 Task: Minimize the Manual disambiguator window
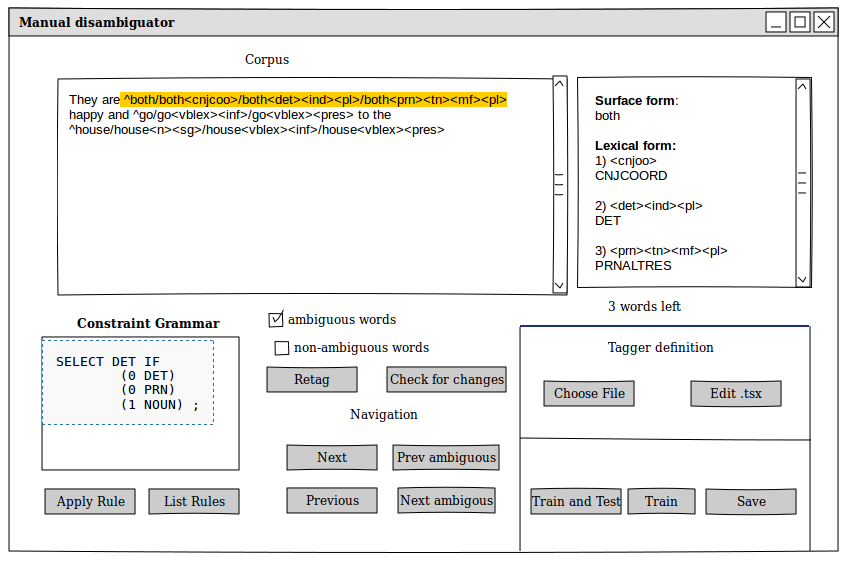777,22
